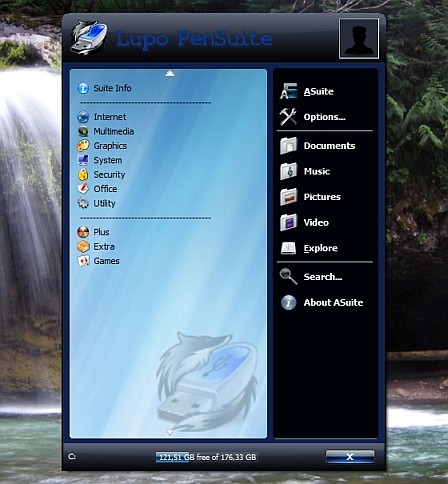This screenshot has height=484, width=448.
Task: Expand the Office category
Action: coord(97,189)
